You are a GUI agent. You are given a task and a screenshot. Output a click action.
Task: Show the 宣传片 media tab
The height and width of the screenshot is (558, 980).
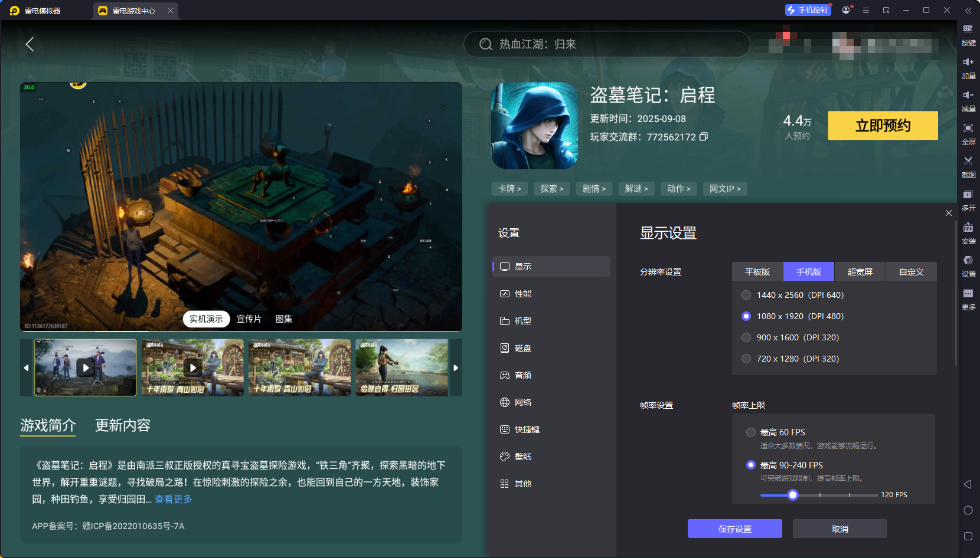click(249, 319)
